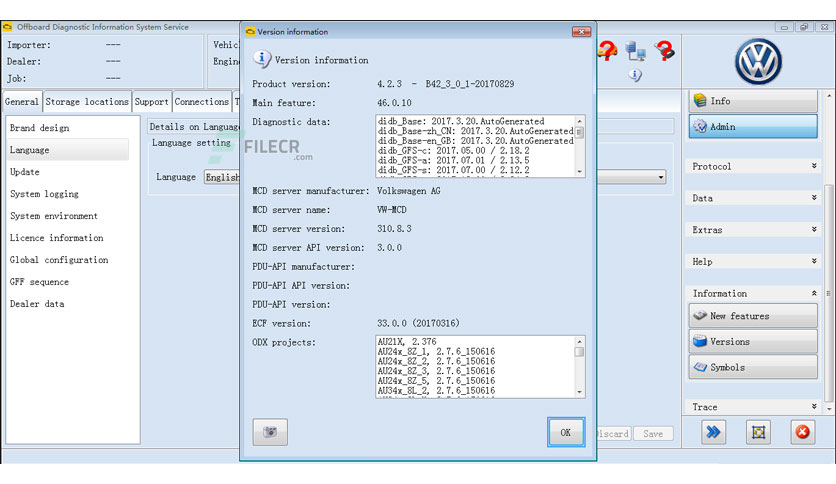
Task: Select GFF sequence entry
Action: 68,281
